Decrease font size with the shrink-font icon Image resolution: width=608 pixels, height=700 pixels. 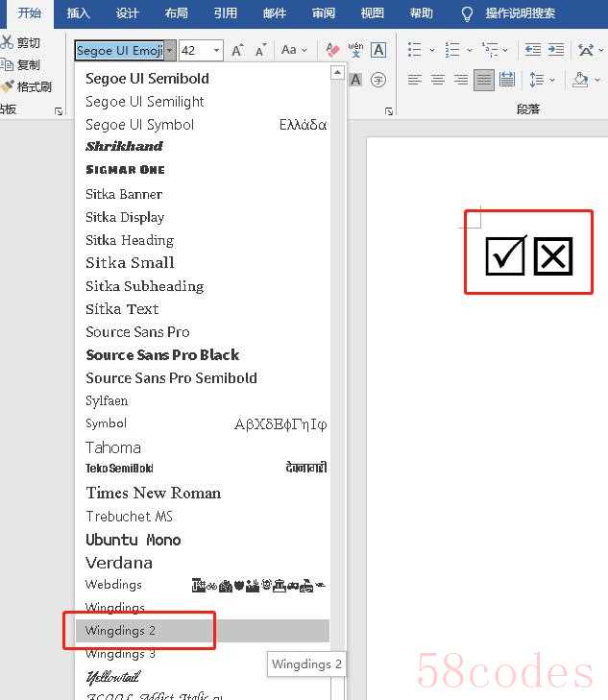(x=260, y=50)
